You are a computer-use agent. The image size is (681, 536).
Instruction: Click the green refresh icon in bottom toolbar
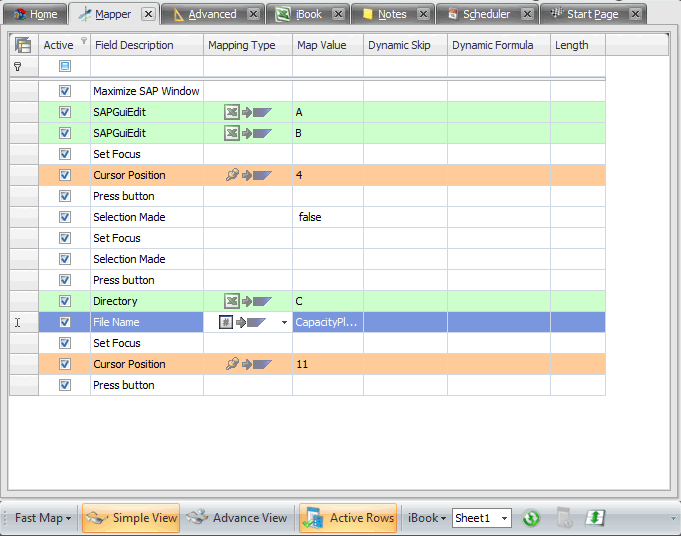pyautogui.click(x=531, y=518)
